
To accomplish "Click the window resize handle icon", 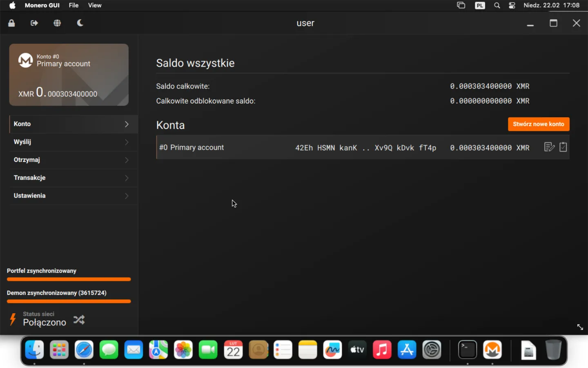I will pos(580,327).
